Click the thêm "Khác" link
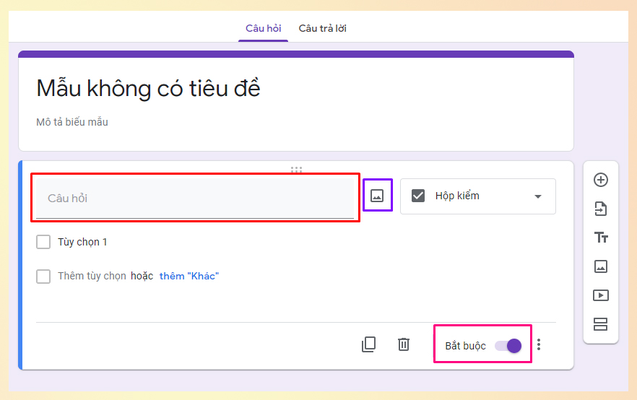This screenshot has width=637, height=400. tap(189, 276)
